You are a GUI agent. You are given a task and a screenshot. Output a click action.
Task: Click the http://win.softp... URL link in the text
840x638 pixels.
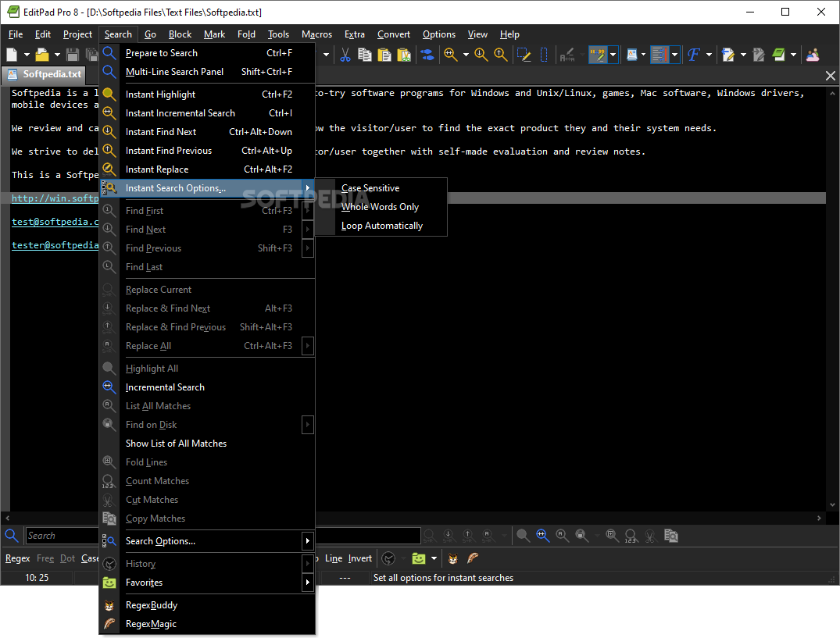55,198
